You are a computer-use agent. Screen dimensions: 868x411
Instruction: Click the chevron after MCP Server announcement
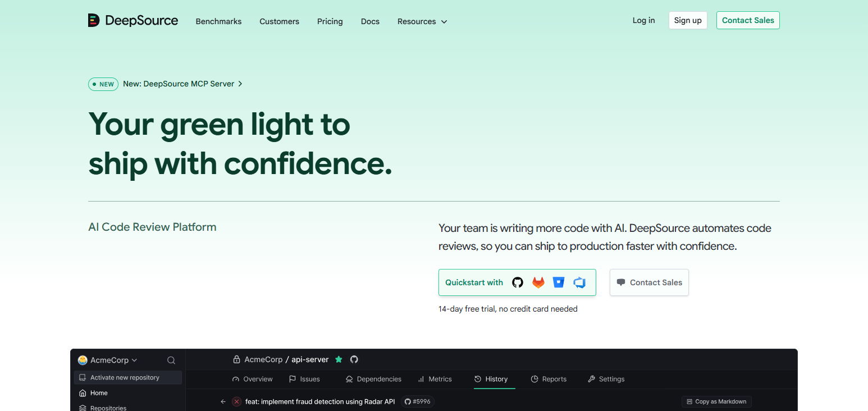pos(240,84)
